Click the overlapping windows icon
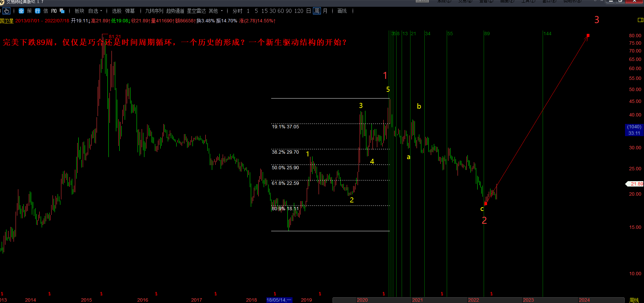This screenshot has height=303, width=644. pyautogui.click(x=62, y=11)
